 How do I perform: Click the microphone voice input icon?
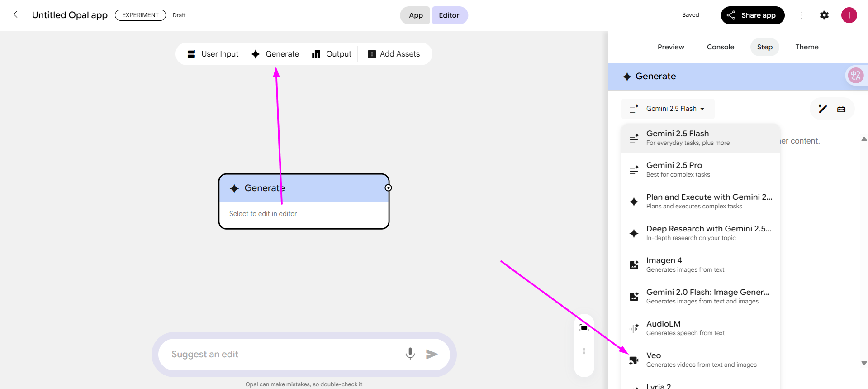(410, 354)
